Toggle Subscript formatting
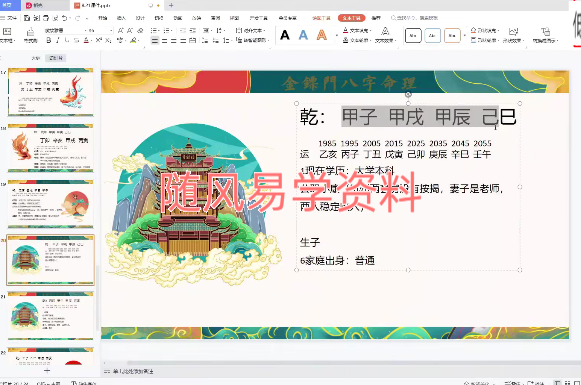This screenshot has height=385, width=581. tap(108, 40)
